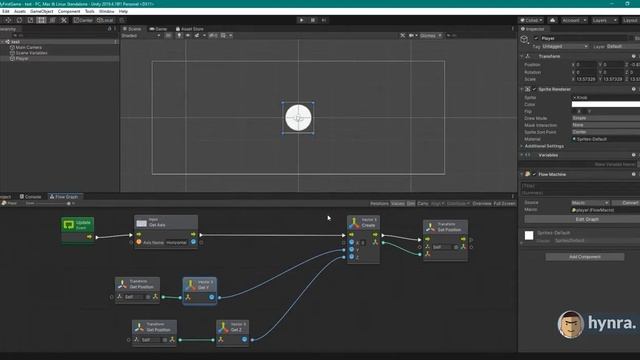Image resolution: width=640 pixels, height=360 pixels.
Task: Select the Rect tool in the toolbar
Action: tap(41, 20)
